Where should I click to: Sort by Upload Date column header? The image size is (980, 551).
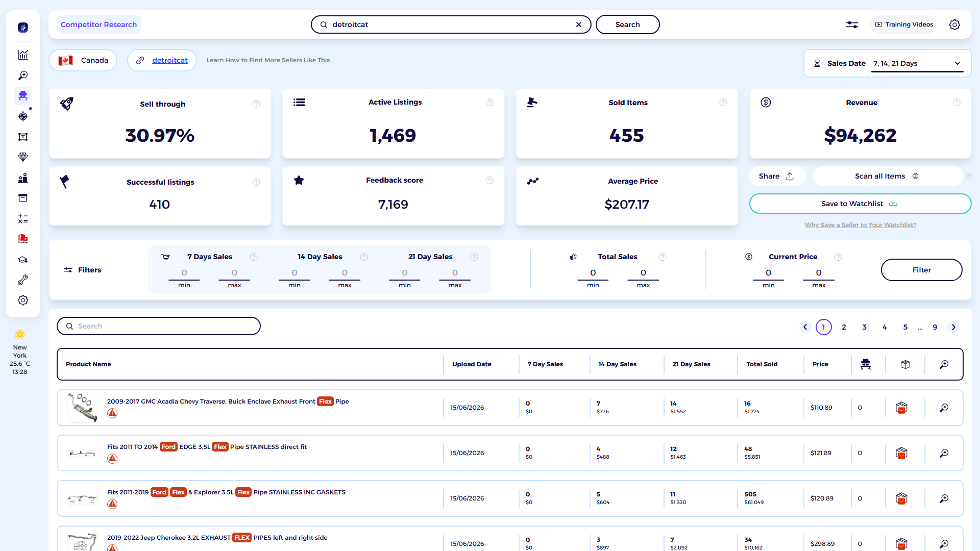pos(472,364)
